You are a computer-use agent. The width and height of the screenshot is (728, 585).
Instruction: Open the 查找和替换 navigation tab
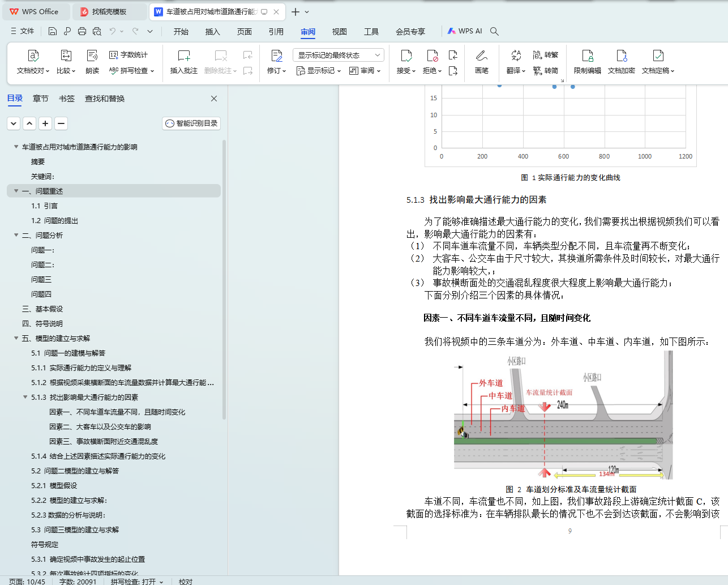coord(105,99)
